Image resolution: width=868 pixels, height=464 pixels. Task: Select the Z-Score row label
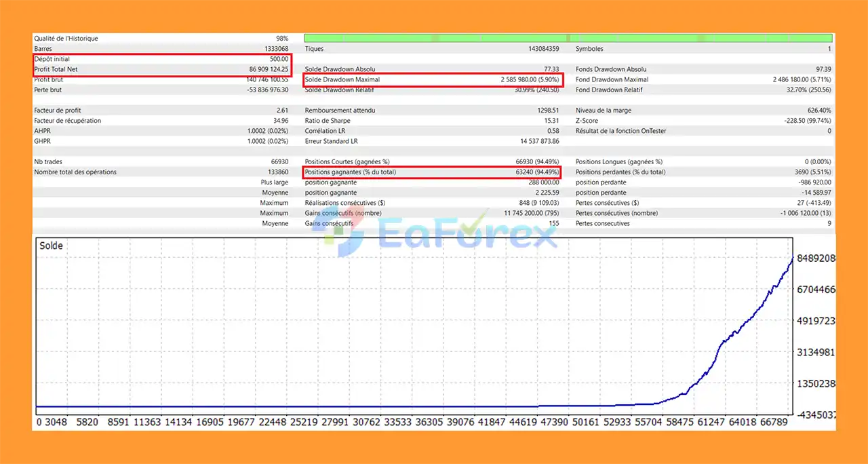[x=588, y=121]
